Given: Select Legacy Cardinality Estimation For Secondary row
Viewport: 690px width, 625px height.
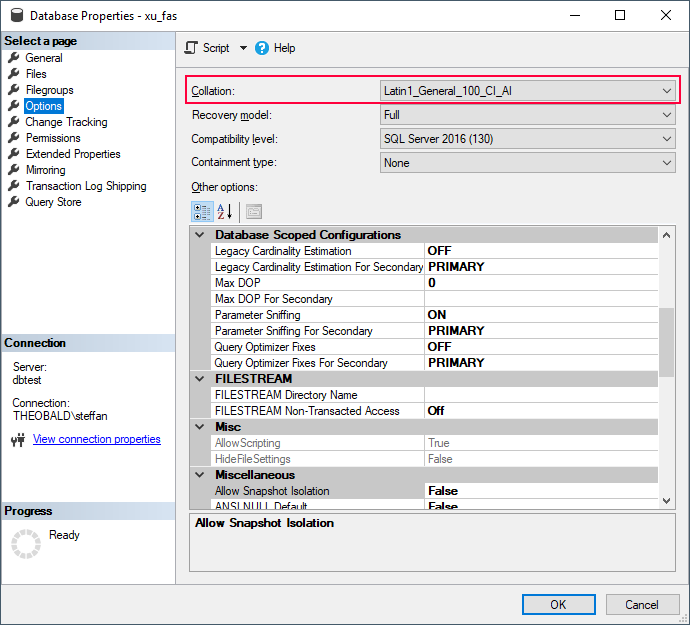Looking at the screenshot, I should pyautogui.click(x=434, y=267).
